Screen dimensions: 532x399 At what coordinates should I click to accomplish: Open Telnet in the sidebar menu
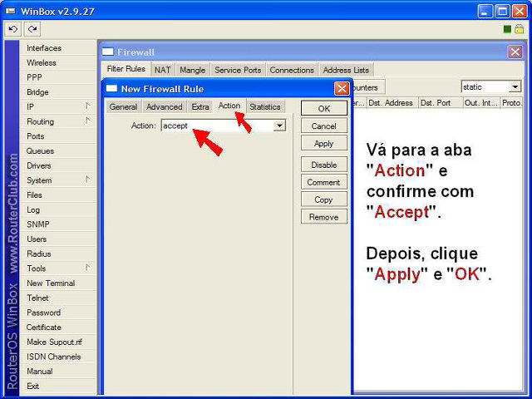click(x=58, y=298)
